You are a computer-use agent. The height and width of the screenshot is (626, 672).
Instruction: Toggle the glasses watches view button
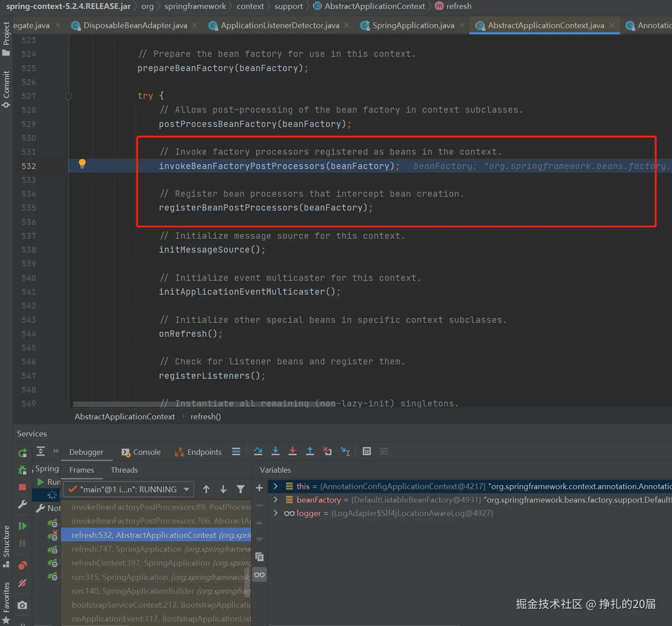pyautogui.click(x=259, y=575)
